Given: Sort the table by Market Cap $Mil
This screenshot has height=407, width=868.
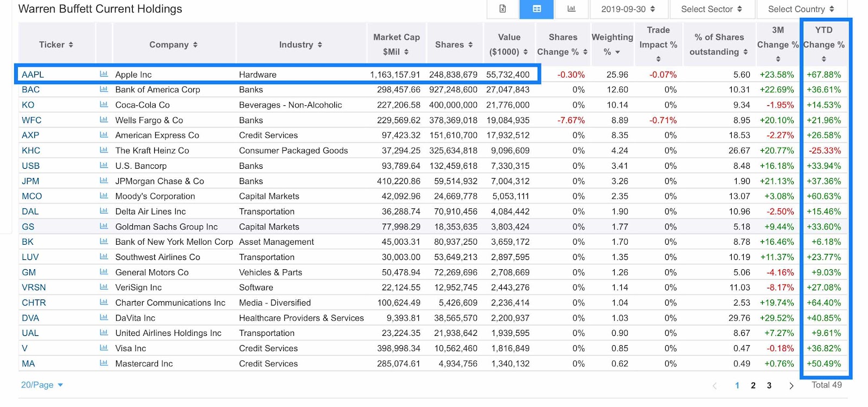Looking at the screenshot, I should (397, 44).
